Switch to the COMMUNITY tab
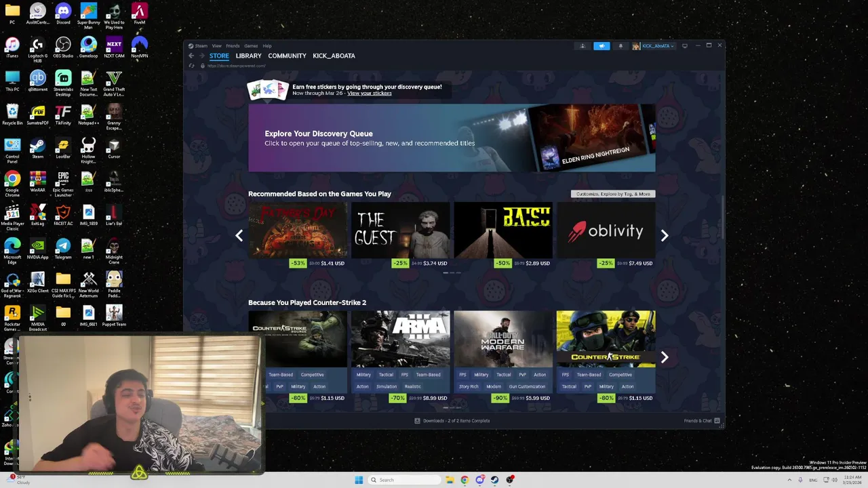The width and height of the screenshot is (868, 488). click(287, 56)
